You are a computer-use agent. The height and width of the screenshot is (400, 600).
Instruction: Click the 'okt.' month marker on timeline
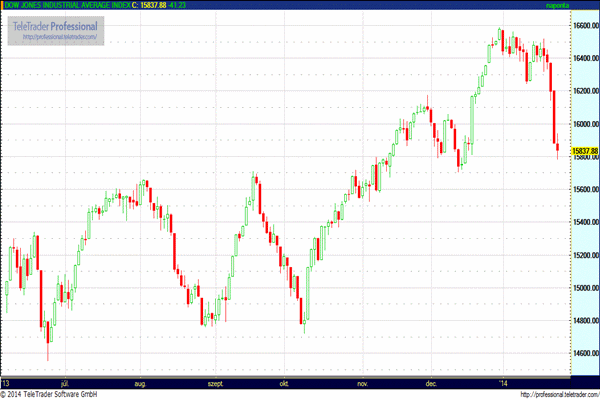coord(284,384)
